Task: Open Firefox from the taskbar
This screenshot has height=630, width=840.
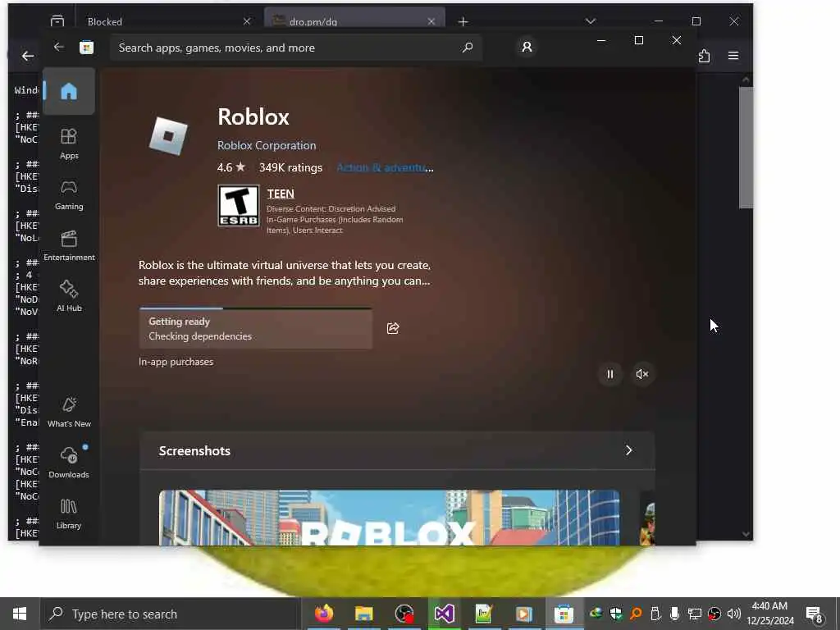Action: tap(323, 614)
